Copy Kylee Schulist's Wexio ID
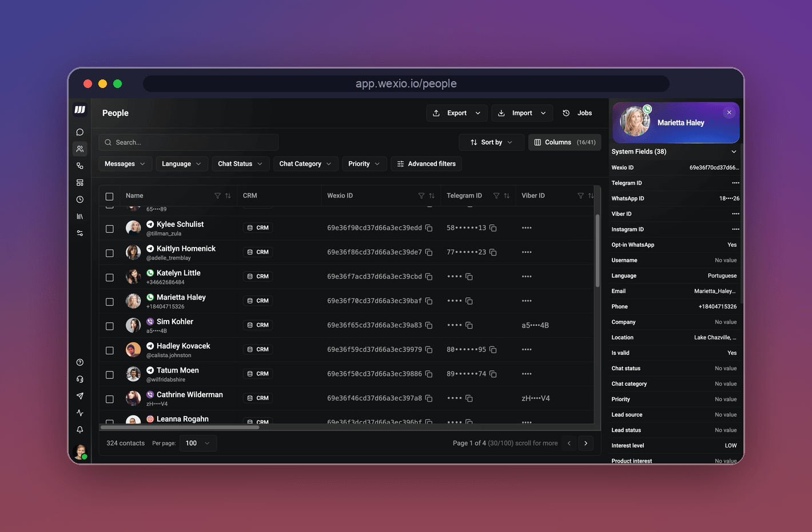812x532 pixels. [x=429, y=228]
